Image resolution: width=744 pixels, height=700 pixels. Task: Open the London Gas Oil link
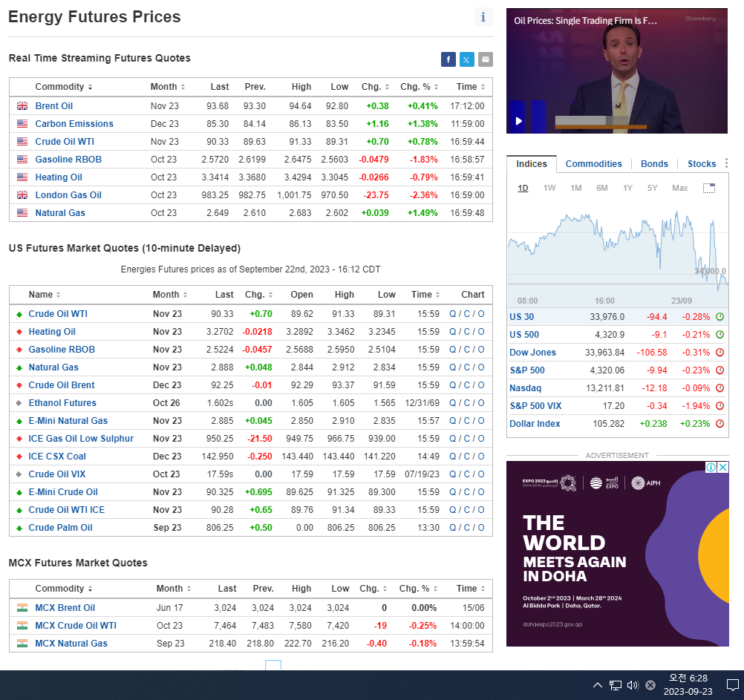[x=68, y=195]
